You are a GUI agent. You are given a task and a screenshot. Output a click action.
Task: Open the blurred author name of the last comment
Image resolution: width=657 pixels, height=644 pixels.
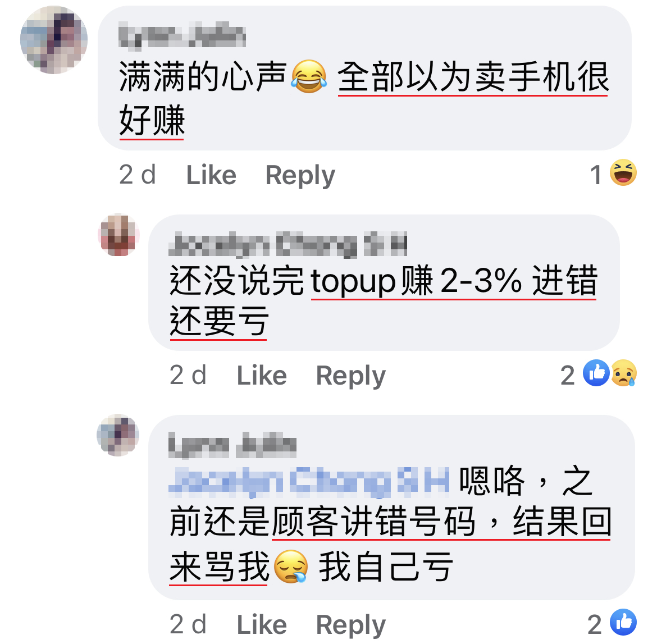(x=232, y=445)
